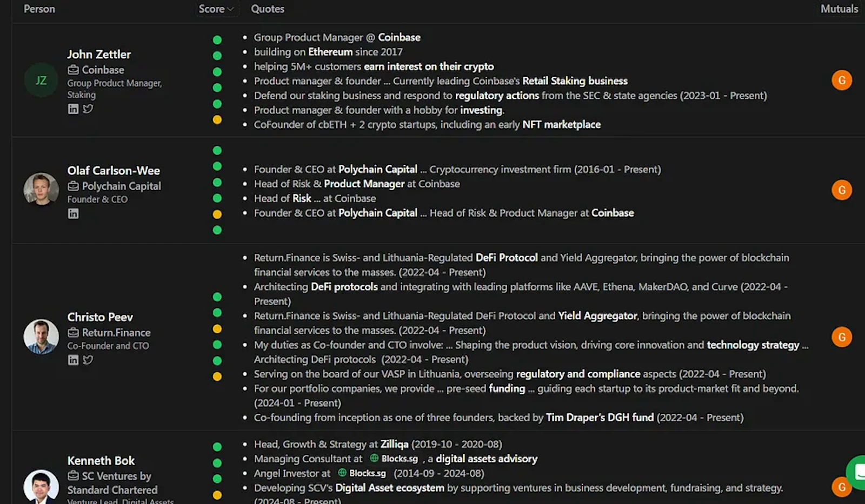
Task: Click the Person column header
Action: (x=39, y=9)
